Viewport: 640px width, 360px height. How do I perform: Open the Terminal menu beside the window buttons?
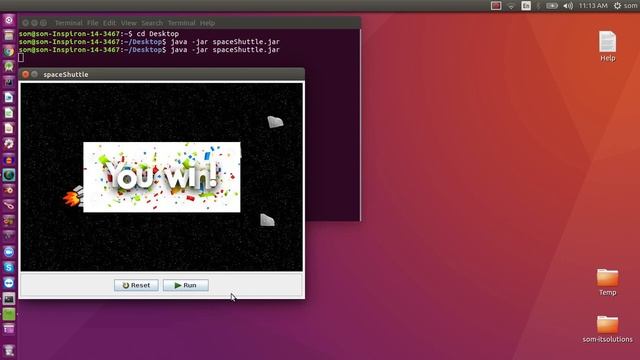[x=69, y=23]
